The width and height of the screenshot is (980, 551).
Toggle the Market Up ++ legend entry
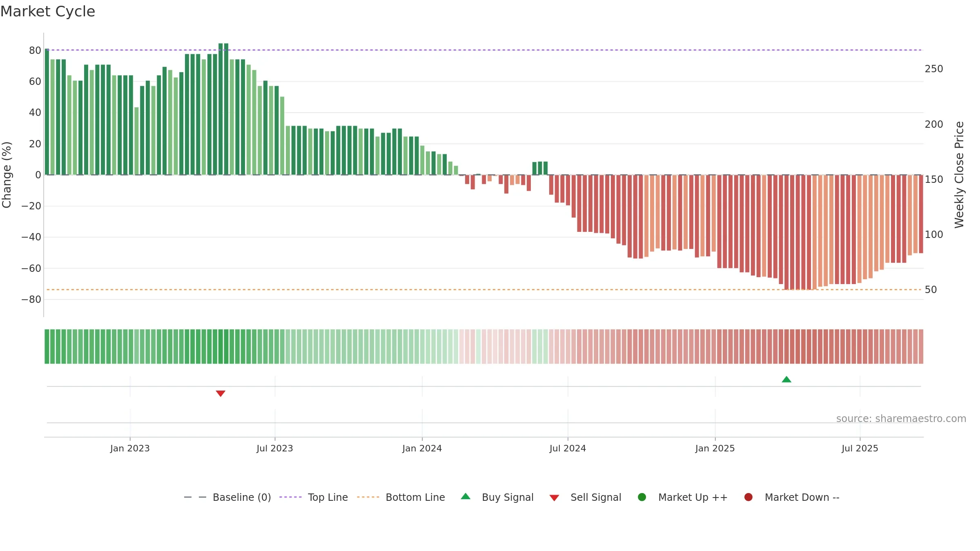coord(683,497)
